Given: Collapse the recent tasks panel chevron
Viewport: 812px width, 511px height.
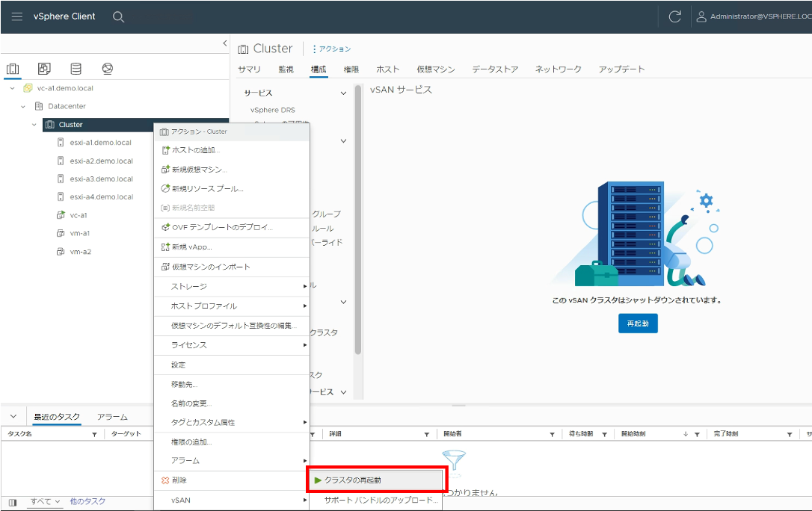Looking at the screenshot, I should [x=13, y=416].
